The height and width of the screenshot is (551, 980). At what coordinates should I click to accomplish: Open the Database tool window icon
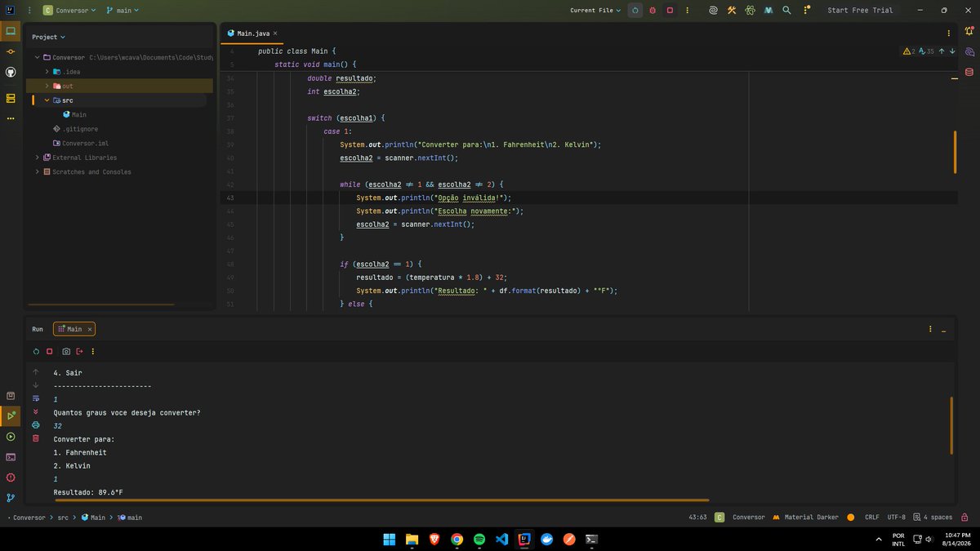click(x=969, y=72)
